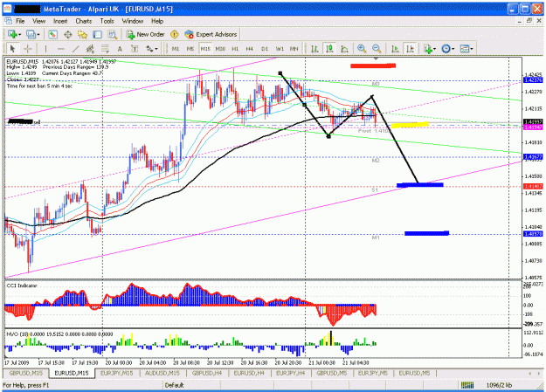This screenshot has width=546, height=392.
Task: Switch chart to Line Chart mode
Action: click(x=344, y=49)
